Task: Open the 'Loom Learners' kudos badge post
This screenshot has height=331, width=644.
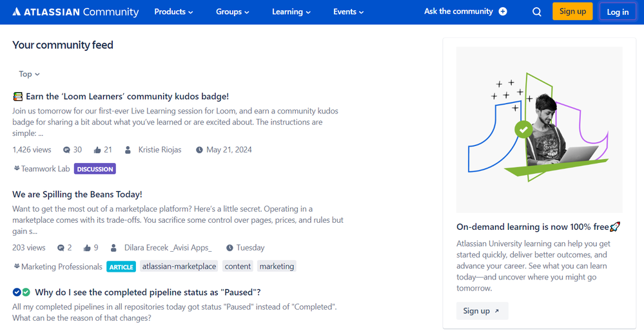Action: pyautogui.click(x=128, y=97)
